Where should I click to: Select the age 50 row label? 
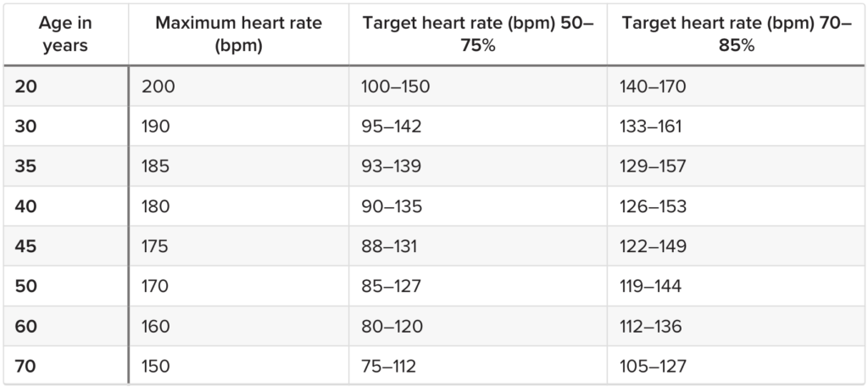click(27, 287)
